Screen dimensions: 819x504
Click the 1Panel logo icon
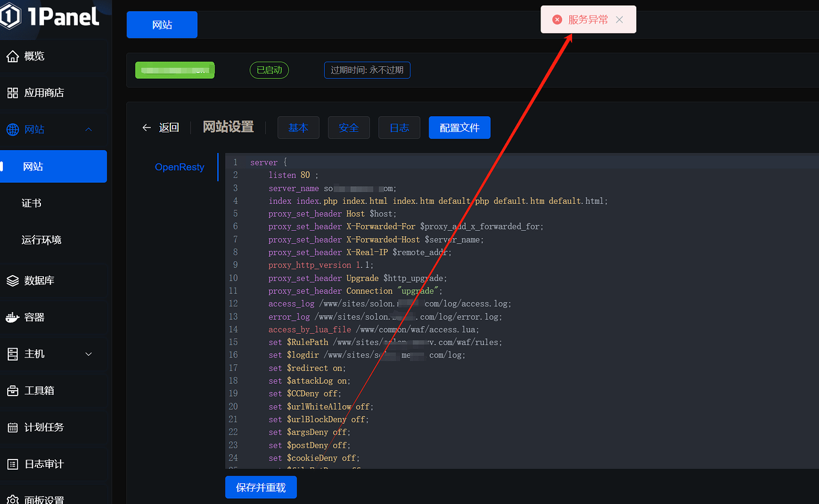pos(11,16)
